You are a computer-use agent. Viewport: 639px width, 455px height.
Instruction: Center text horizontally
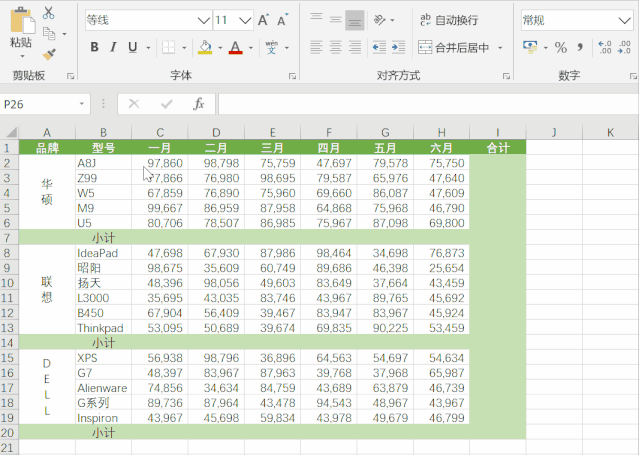click(335, 47)
